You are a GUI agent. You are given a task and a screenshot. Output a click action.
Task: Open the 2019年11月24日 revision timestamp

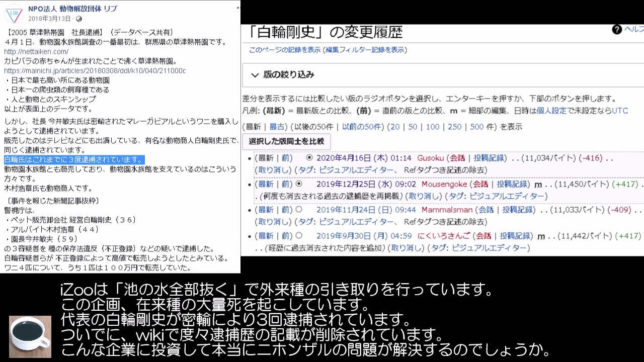coord(366,210)
